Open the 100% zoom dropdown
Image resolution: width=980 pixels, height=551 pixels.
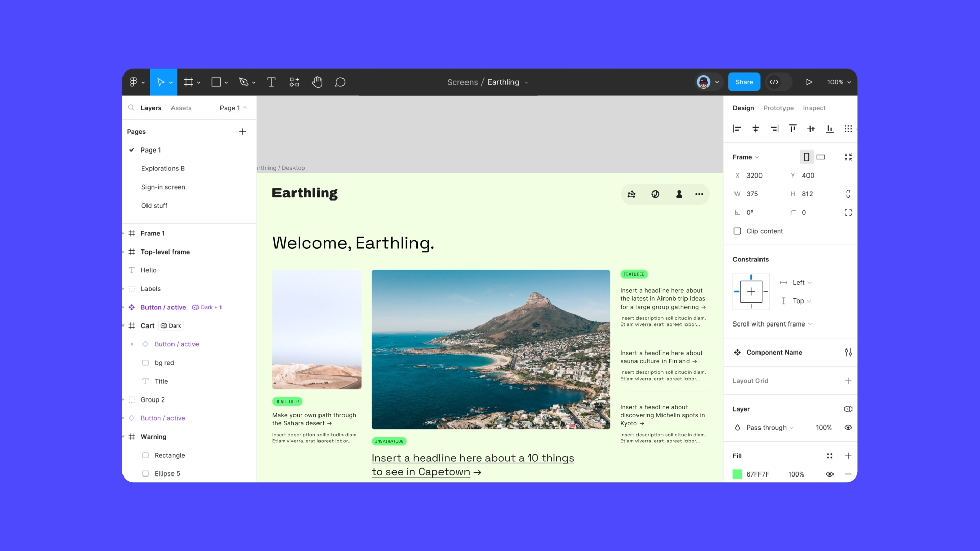839,82
